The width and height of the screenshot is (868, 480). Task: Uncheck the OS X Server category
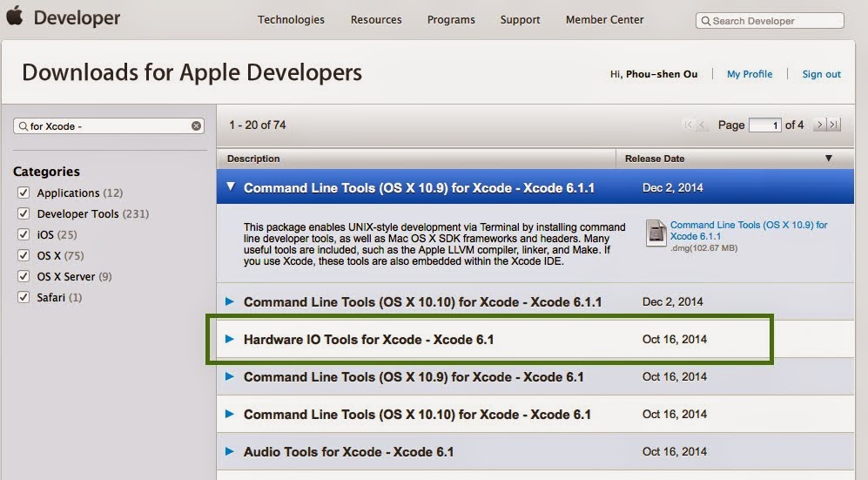pyautogui.click(x=24, y=275)
